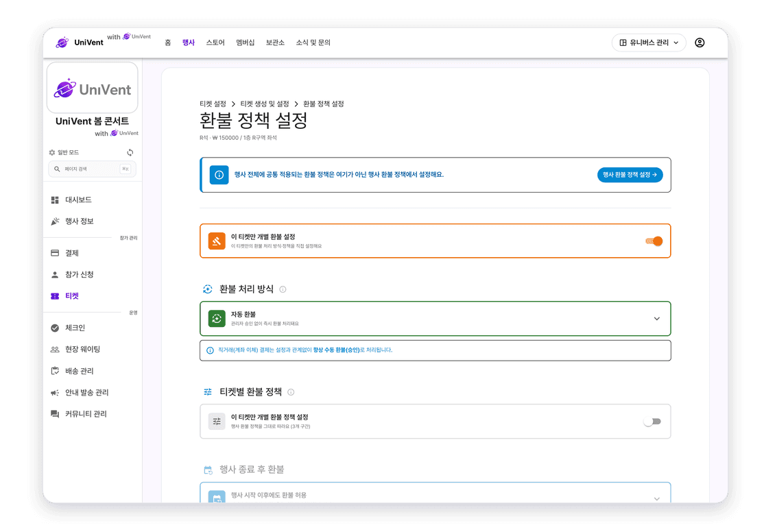The height and width of the screenshot is (532, 775).
Task: Open 참가 신청 in sidebar
Action: (x=79, y=275)
